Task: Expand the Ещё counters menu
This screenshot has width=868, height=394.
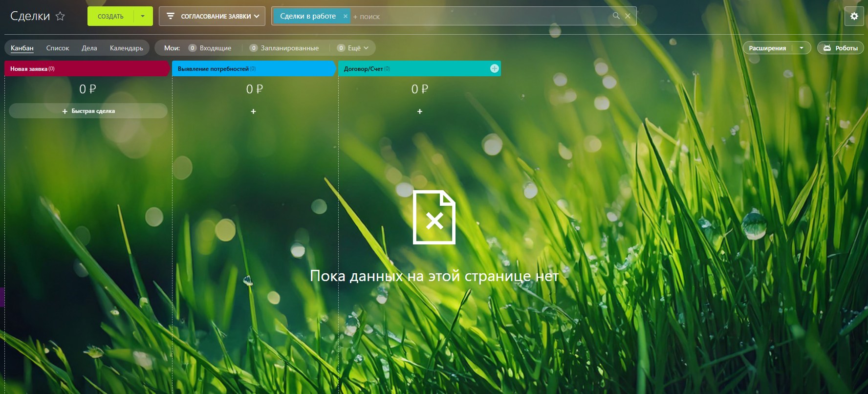Action: click(353, 48)
